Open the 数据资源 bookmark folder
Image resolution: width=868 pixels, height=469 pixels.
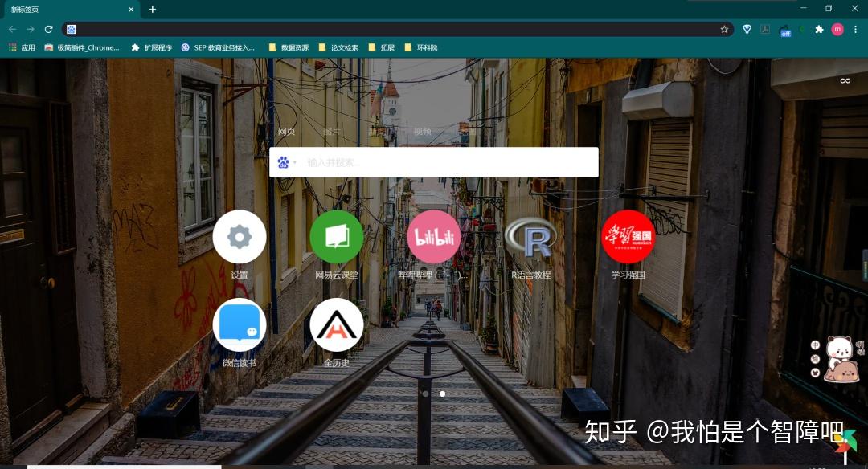[x=289, y=47]
